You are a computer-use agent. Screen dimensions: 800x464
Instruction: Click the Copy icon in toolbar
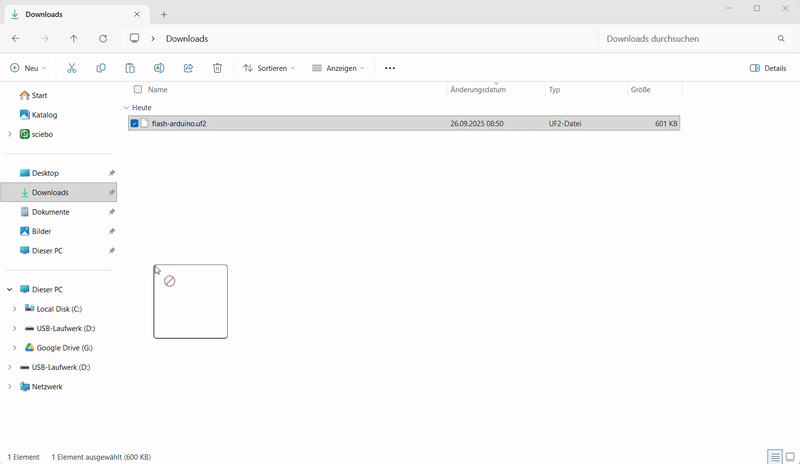[x=101, y=68]
